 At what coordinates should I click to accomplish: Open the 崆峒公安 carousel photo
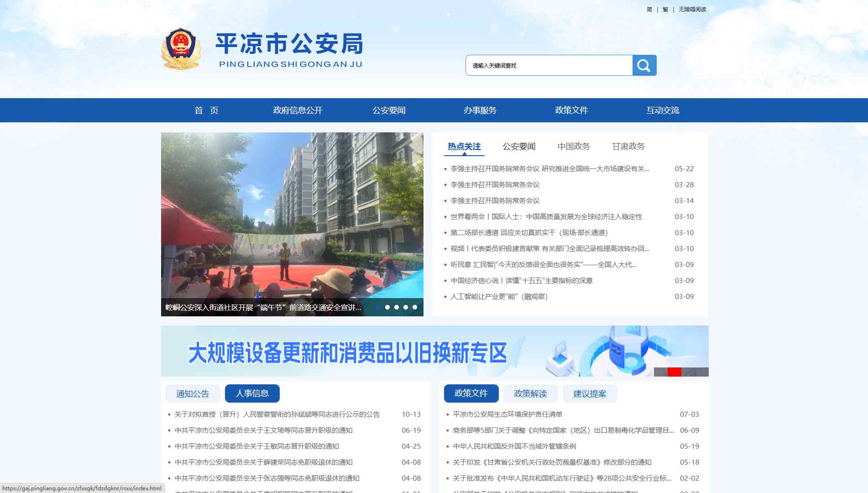[292, 215]
